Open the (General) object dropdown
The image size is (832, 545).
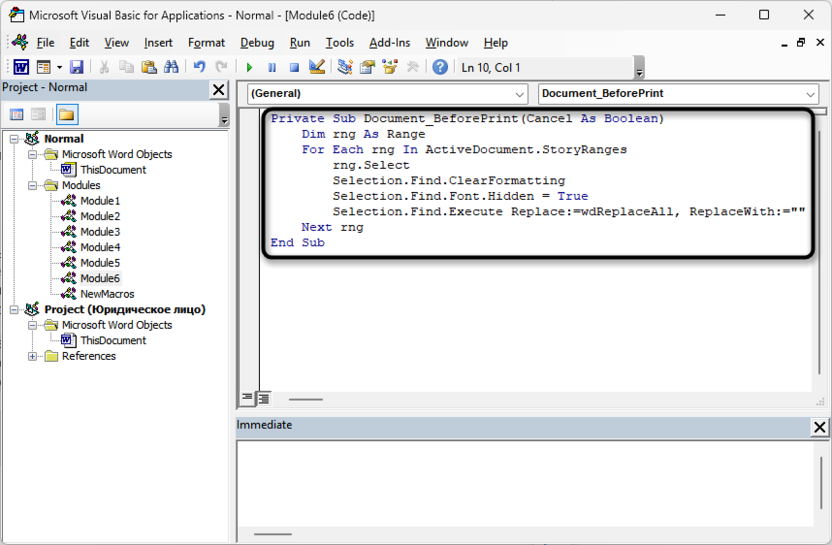click(x=519, y=94)
